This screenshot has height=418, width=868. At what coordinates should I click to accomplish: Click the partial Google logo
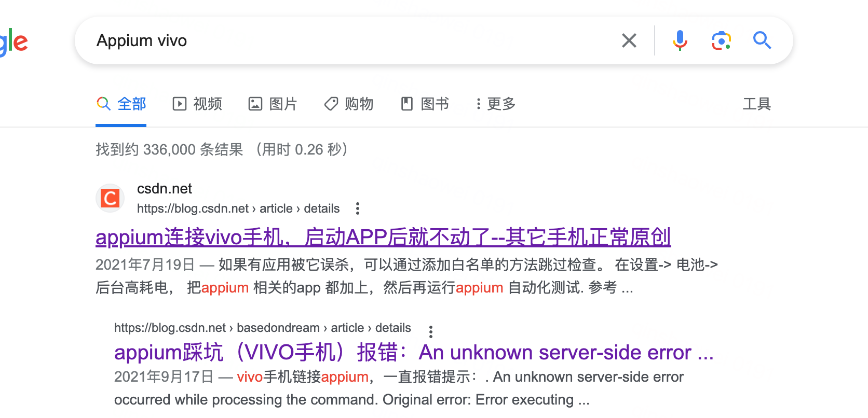click(x=13, y=41)
